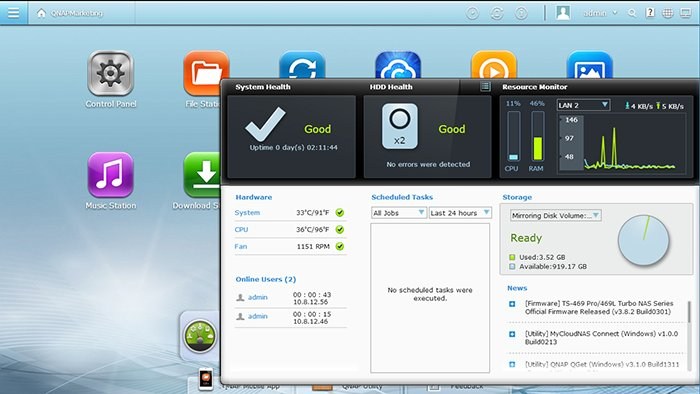Open the System Health Good panel
The image size is (700, 394).
(x=292, y=137)
